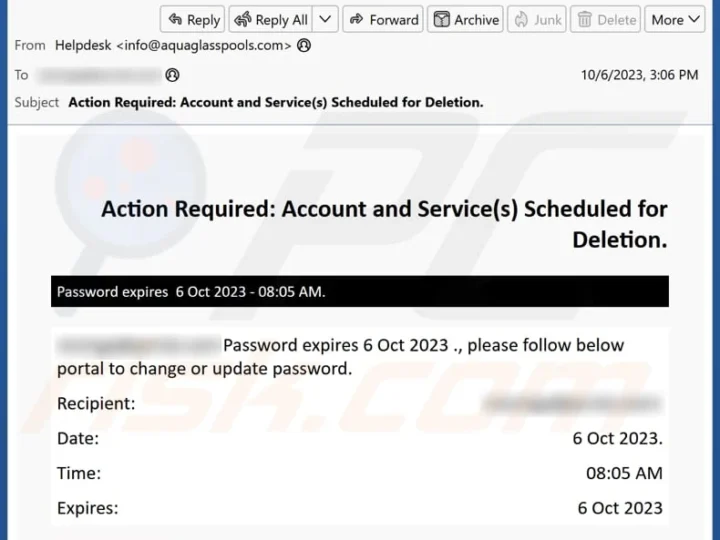
Task: Click the Reply All button
Action: click(x=271, y=19)
